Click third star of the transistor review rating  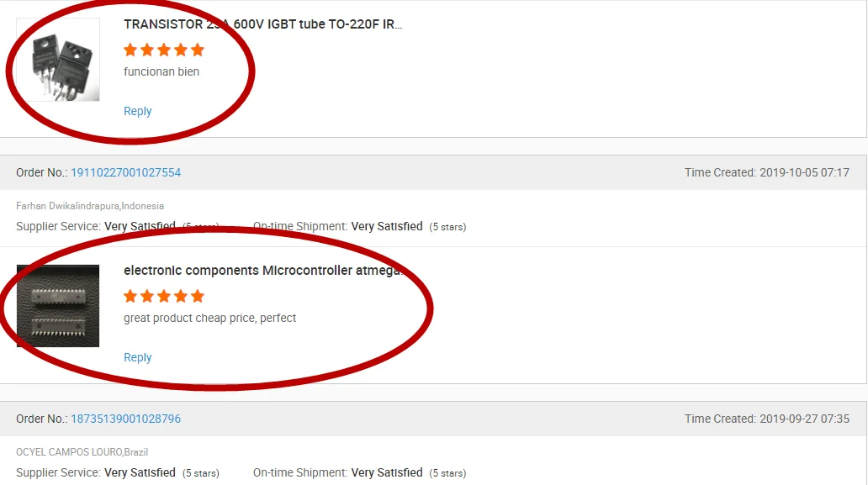(164, 50)
